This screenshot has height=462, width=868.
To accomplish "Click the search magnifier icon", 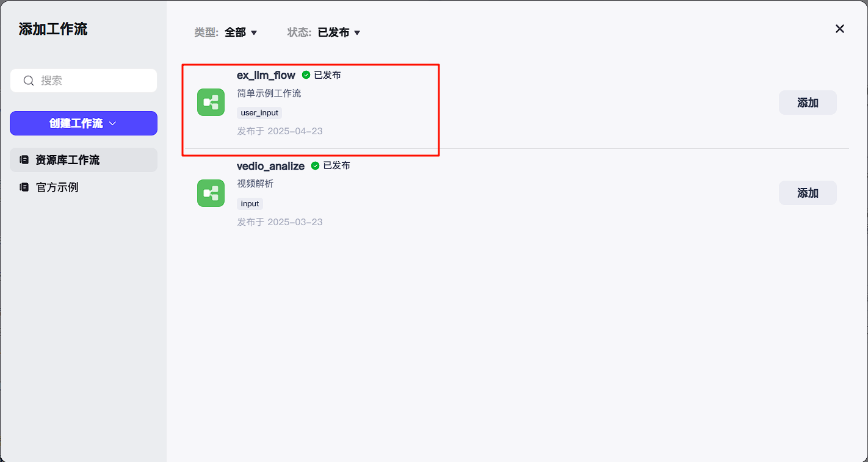I will pyautogui.click(x=29, y=81).
